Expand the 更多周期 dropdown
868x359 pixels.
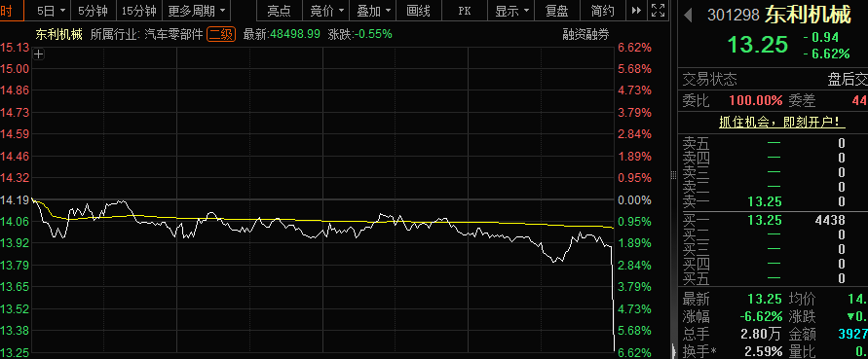tap(196, 11)
